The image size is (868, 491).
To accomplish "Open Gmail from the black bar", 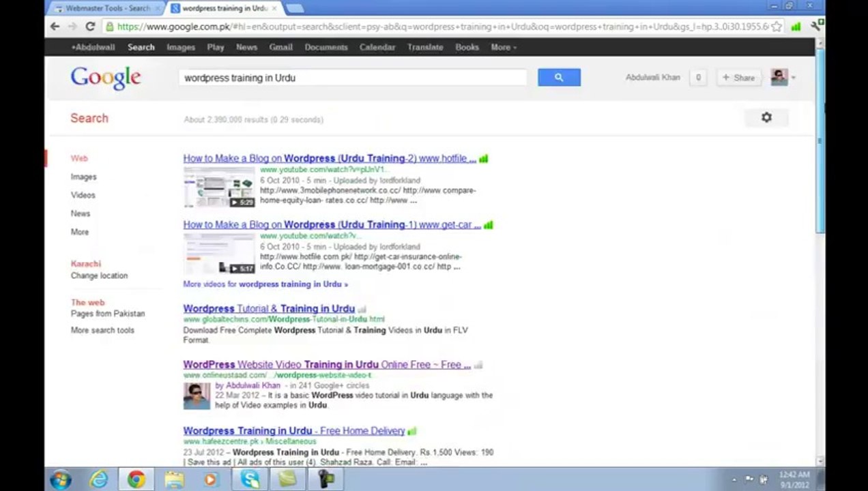I will click(280, 47).
